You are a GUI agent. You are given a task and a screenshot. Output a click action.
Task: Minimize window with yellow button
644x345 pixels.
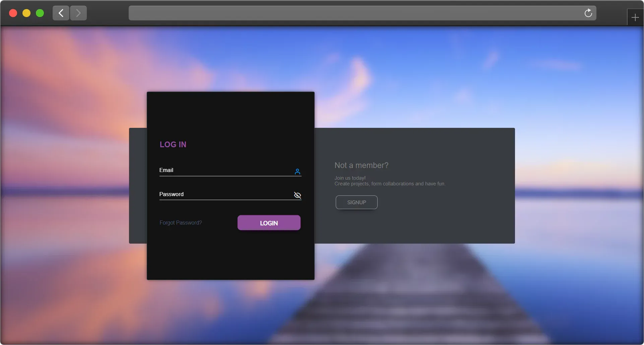click(26, 13)
